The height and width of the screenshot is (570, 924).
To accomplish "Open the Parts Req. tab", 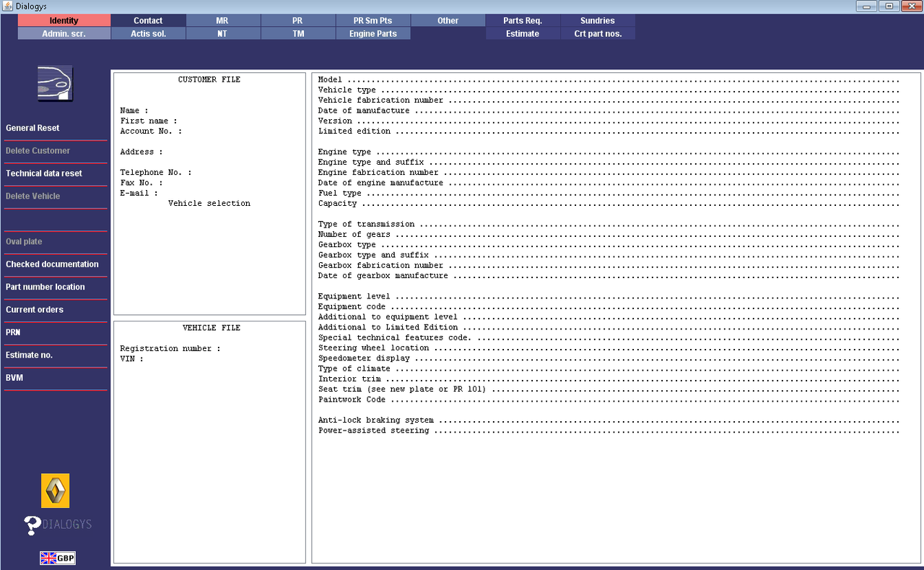I will tap(523, 20).
